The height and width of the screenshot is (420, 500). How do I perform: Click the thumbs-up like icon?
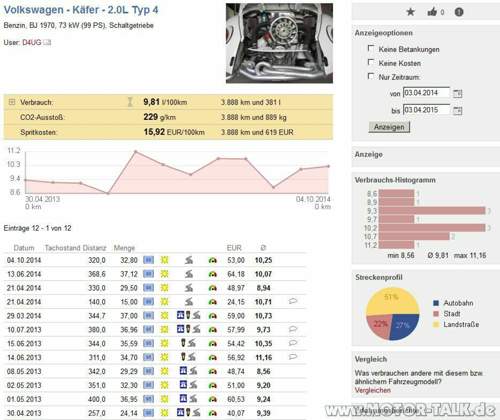click(x=432, y=12)
